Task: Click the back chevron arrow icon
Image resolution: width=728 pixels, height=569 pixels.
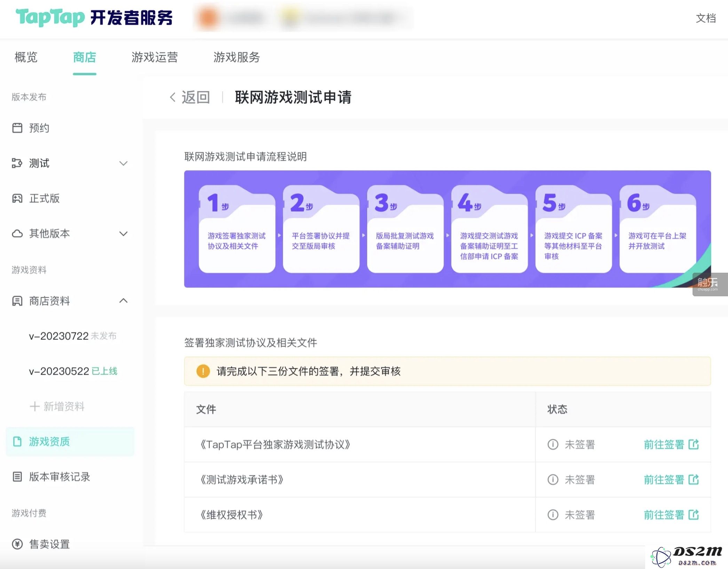Action: pyautogui.click(x=172, y=97)
